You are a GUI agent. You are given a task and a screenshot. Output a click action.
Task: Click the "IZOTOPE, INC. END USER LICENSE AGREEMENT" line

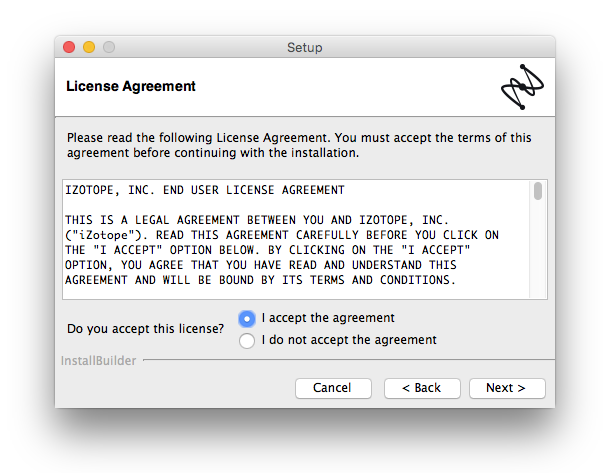[x=205, y=190]
